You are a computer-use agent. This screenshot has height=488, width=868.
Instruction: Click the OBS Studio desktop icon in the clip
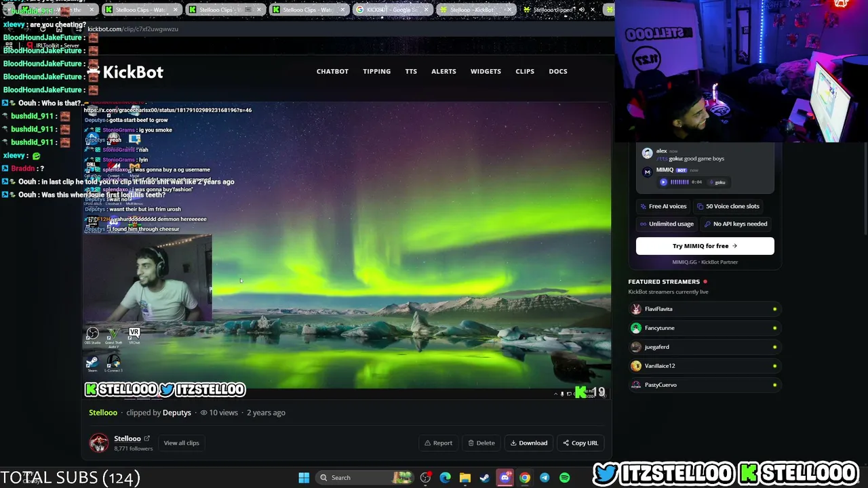[92, 335]
